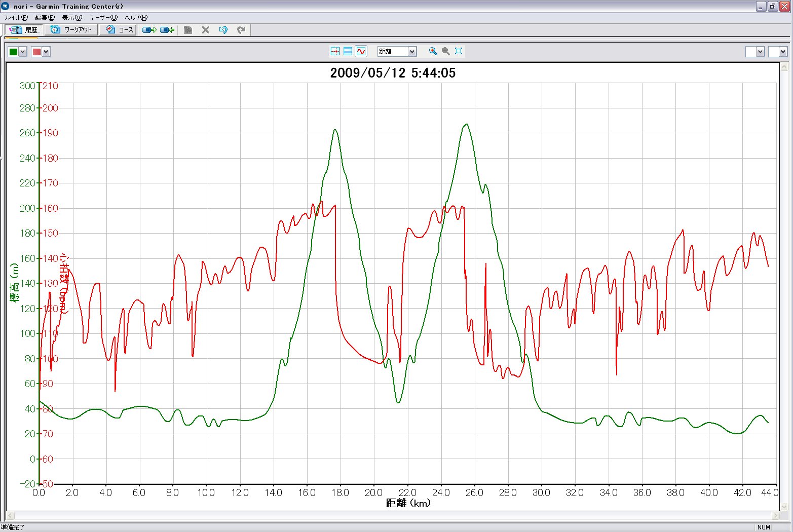Close the Garmin Training Center window
Viewport: 793px width, 532px height.
coord(785,6)
